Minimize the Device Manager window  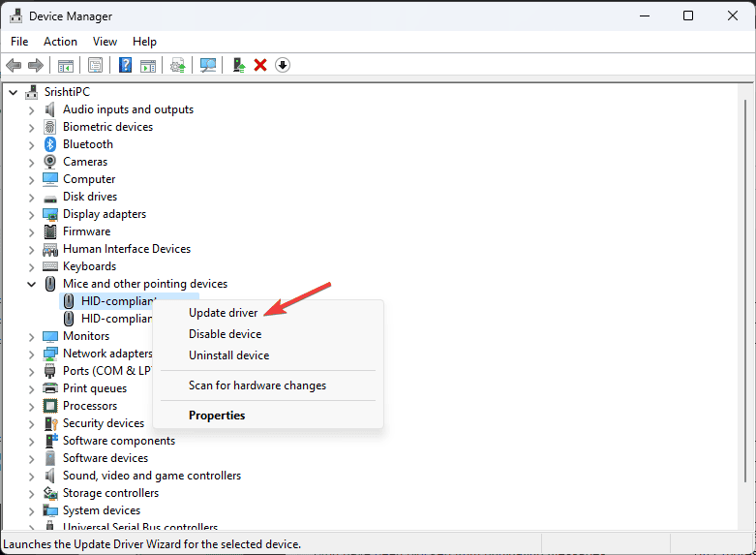coord(645,15)
